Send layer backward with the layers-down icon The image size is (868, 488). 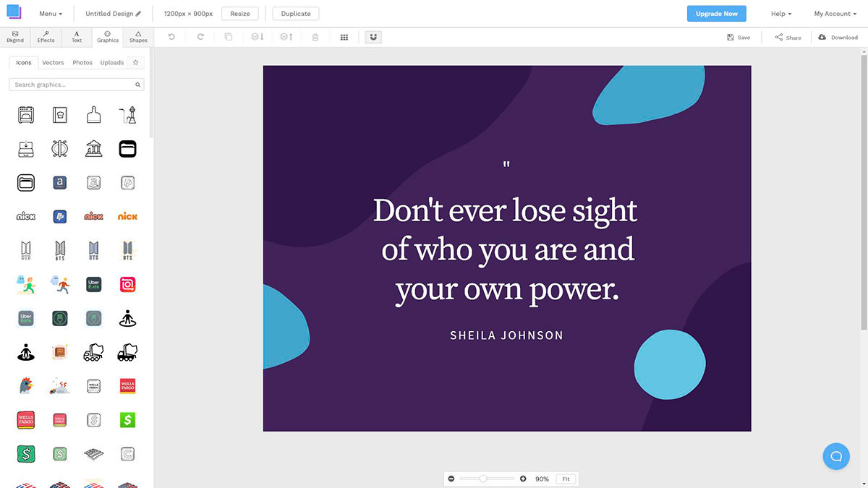pos(257,37)
